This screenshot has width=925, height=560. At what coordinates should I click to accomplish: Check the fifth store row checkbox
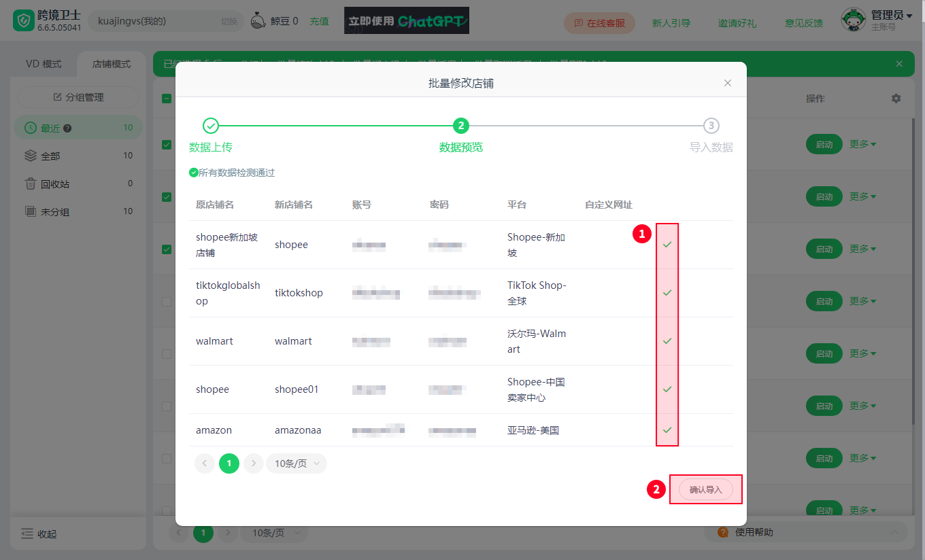167,353
